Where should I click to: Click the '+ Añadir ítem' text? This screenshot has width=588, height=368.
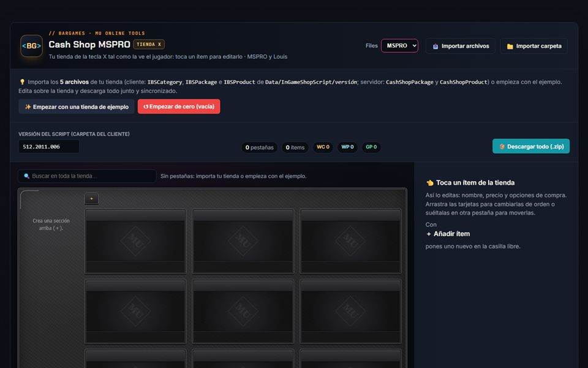[448, 234]
